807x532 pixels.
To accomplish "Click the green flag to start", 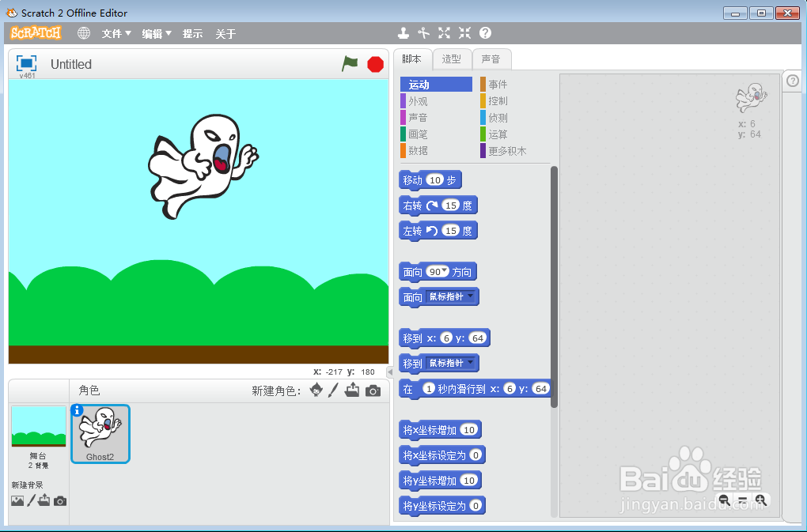I will coord(350,64).
